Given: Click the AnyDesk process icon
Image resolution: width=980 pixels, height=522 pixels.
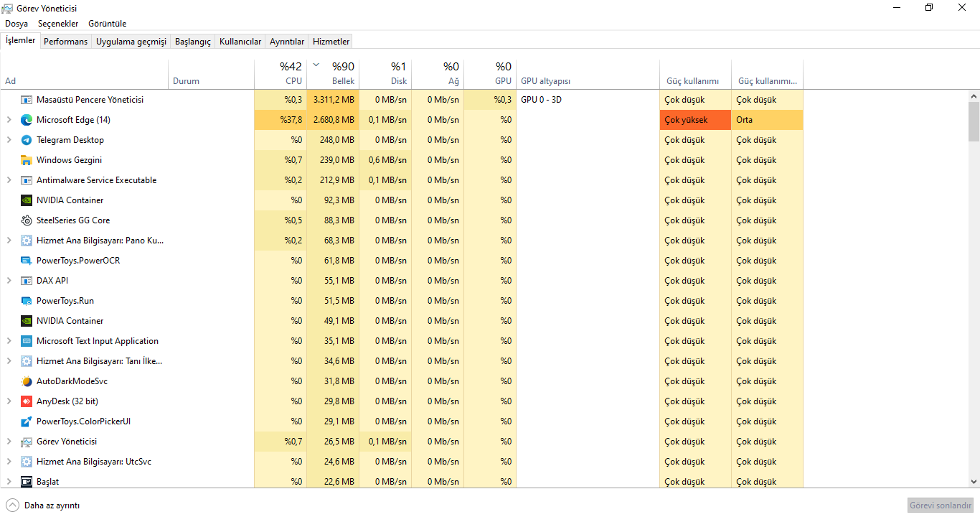Looking at the screenshot, I should [x=27, y=401].
